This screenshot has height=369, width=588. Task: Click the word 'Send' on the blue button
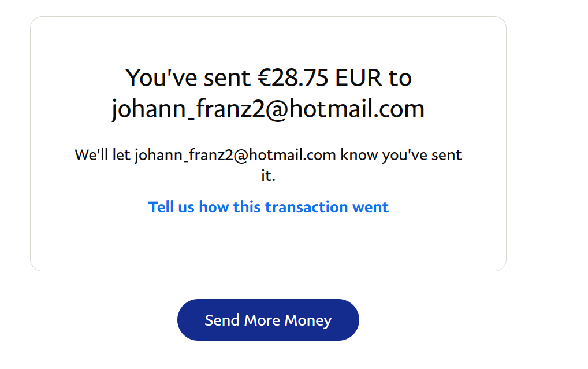coord(222,320)
